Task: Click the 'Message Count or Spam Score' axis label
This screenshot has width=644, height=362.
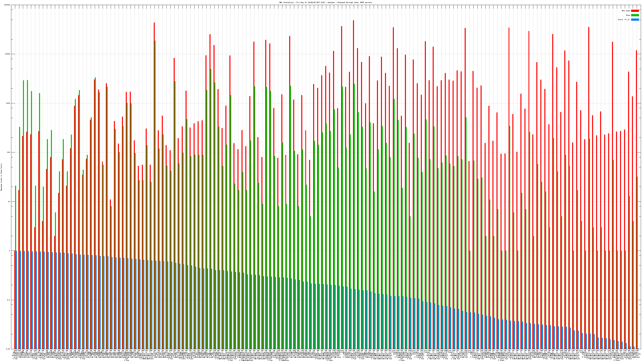Action: (x=1, y=177)
